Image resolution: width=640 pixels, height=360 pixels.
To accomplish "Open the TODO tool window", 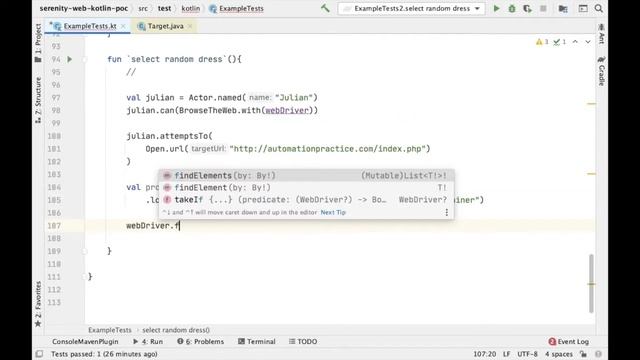I will [x=303, y=342].
